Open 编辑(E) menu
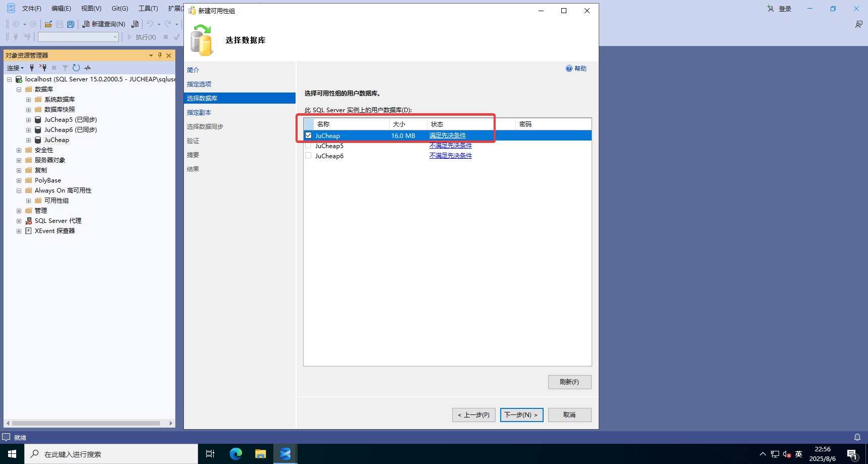868x464 pixels. pyautogui.click(x=61, y=9)
